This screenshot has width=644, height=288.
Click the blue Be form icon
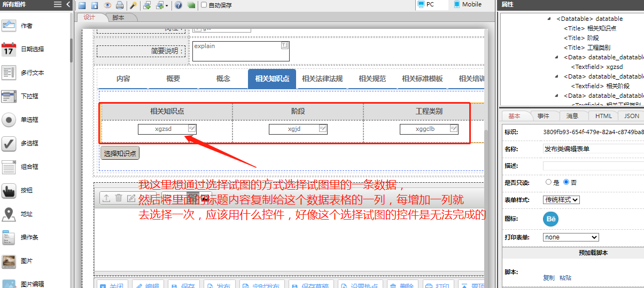(x=550, y=219)
